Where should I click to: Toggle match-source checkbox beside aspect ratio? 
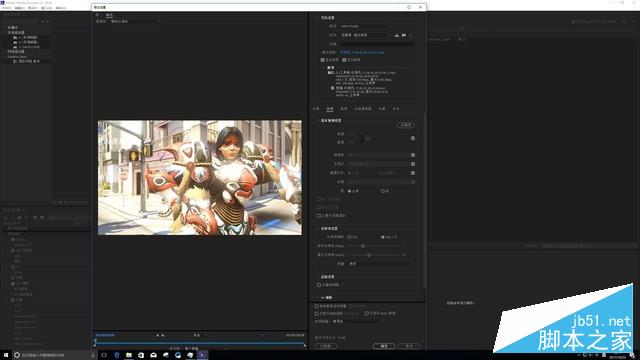click(x=413, y=173)
